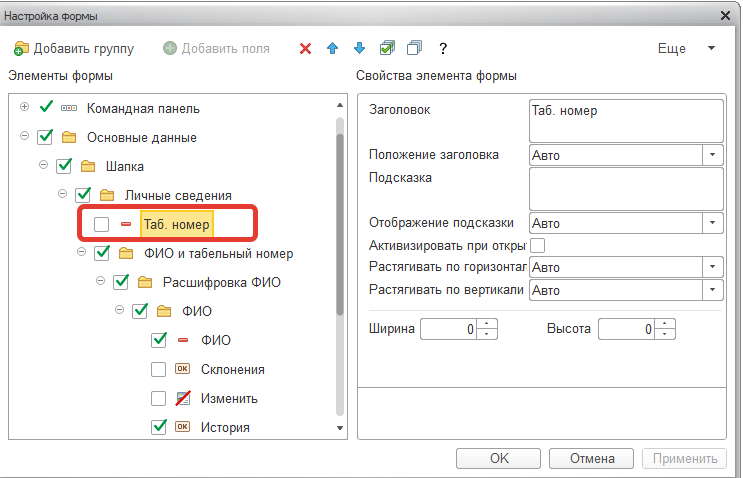The image size is (743, 478).
Task: Expand the Командная панель tree node
Action: [x=24, y=107]
